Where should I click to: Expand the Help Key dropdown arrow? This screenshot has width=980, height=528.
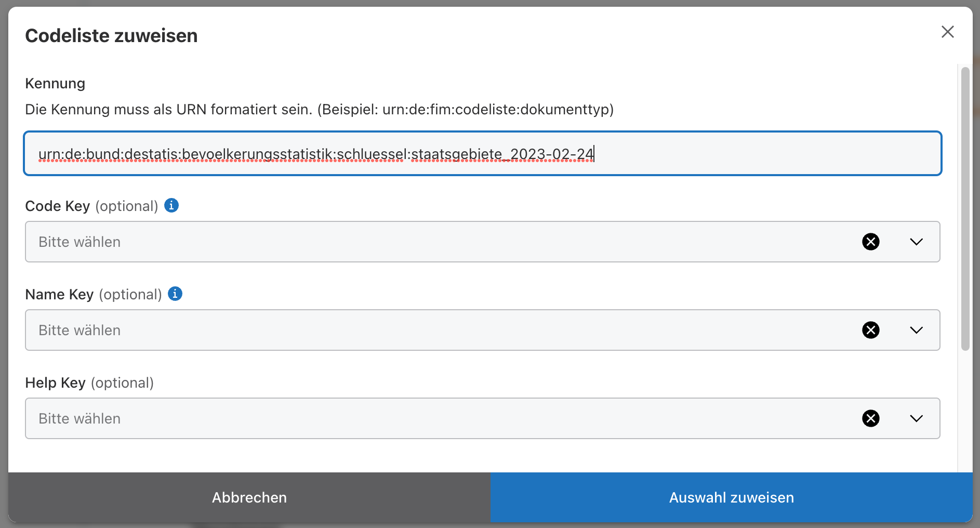(x=916, y=418)
